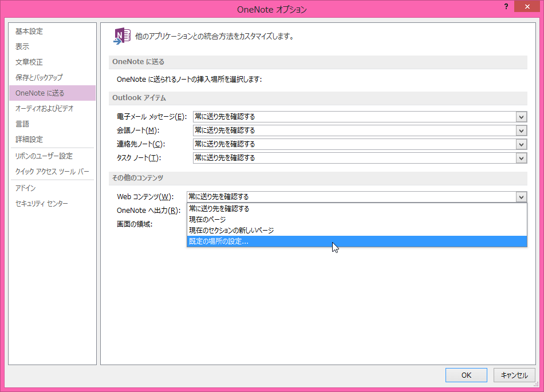
Task: Click the 会議ノート(M) label
Action: [x=138, y=130]
